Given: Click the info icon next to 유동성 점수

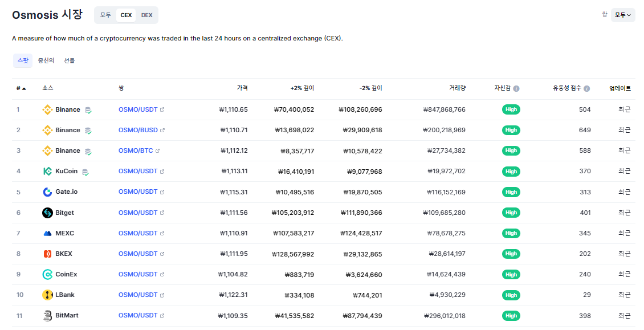Looking at the screenshot, I should 586,88.
